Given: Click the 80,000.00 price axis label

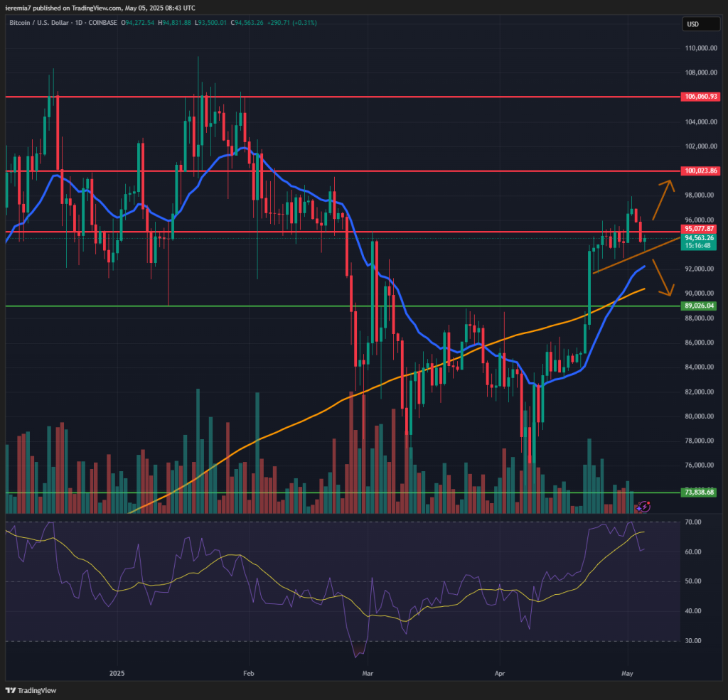Looking at the screenshot, I should (700, 416).
